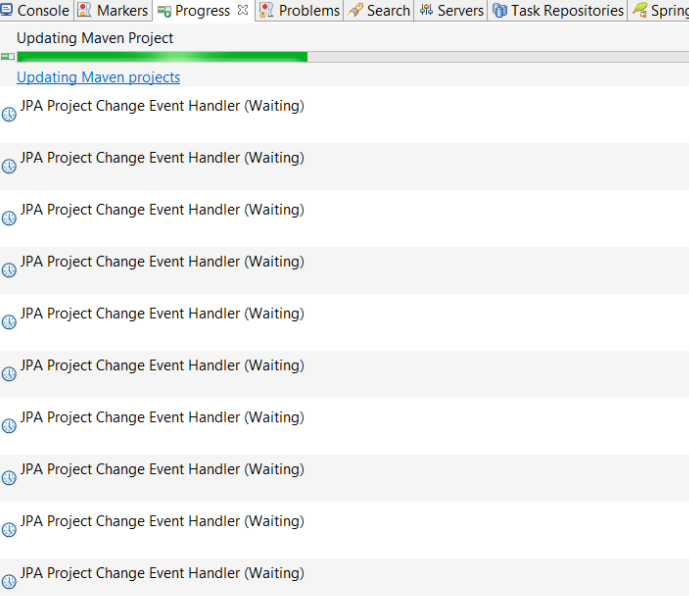Open the Markers tab
This screenshot has height=596, width=689.
tap(113, 10)
